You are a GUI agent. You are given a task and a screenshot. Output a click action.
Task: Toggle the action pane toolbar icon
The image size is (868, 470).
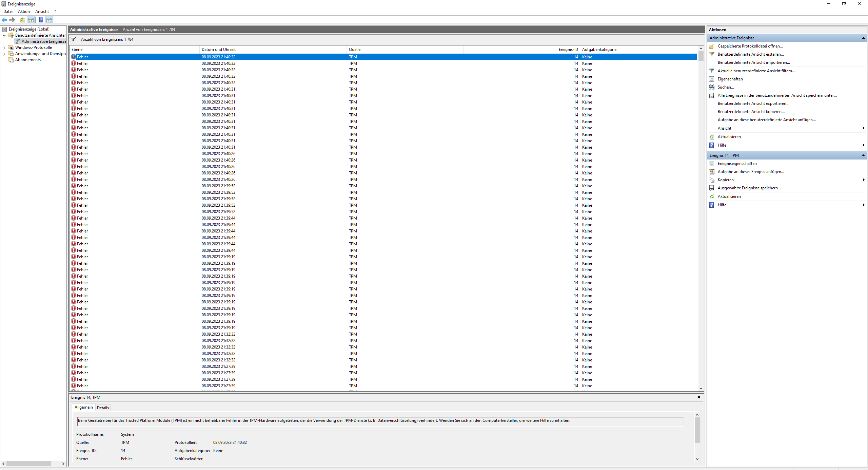pos(49,20)
